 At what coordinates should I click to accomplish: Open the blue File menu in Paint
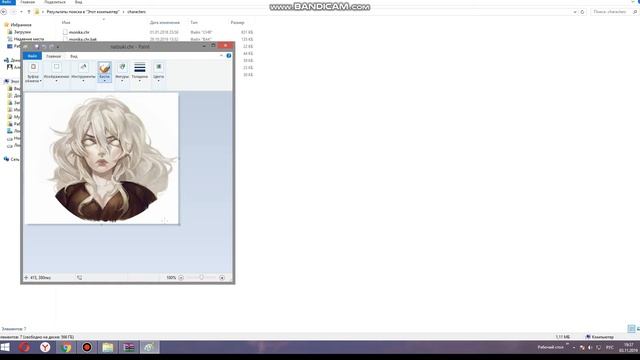point(32,56)
